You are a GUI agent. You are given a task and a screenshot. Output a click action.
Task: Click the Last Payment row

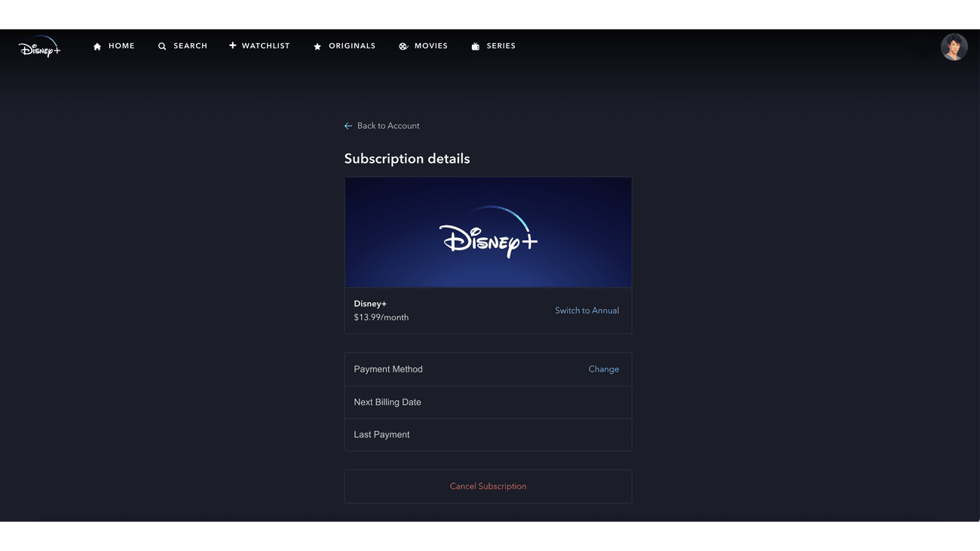(488, 434)
